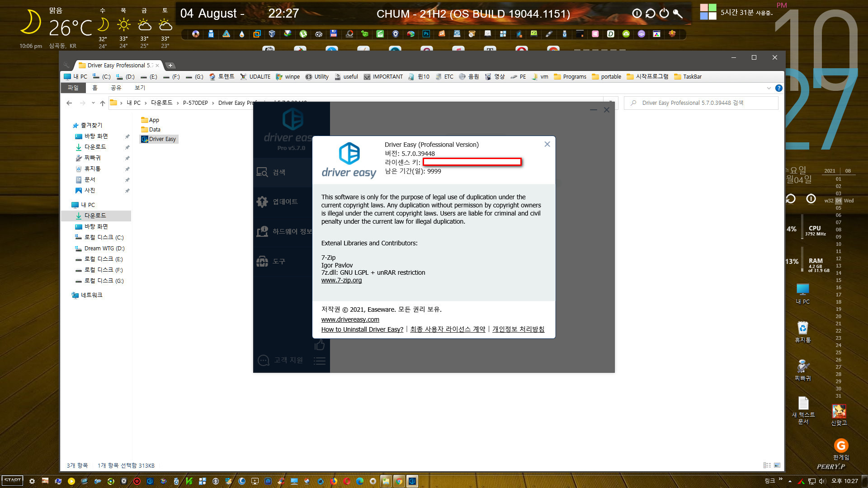Open the IMPORTANT bookmark folder
This screenshot has width=868, height=488.
coord(383,77)
